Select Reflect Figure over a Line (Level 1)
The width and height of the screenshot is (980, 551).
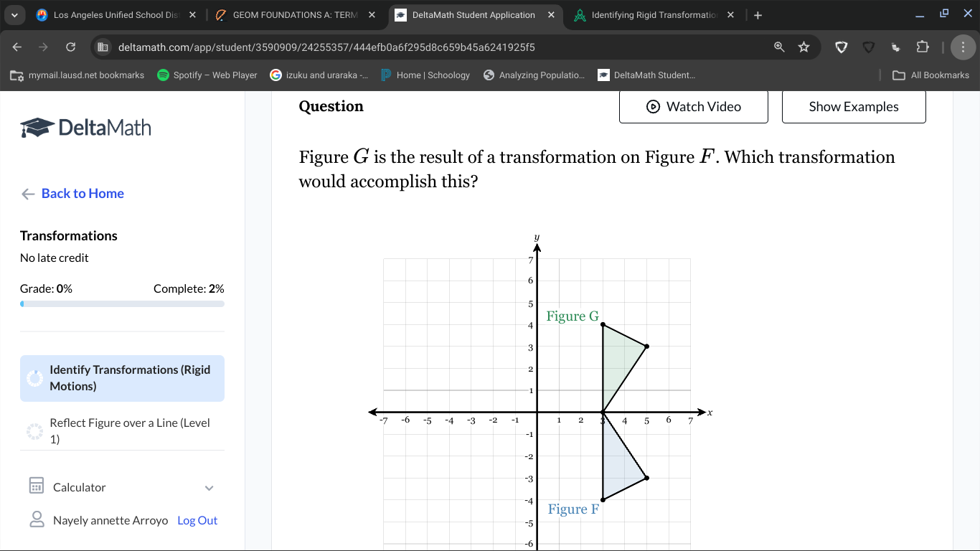click(122, 431)
